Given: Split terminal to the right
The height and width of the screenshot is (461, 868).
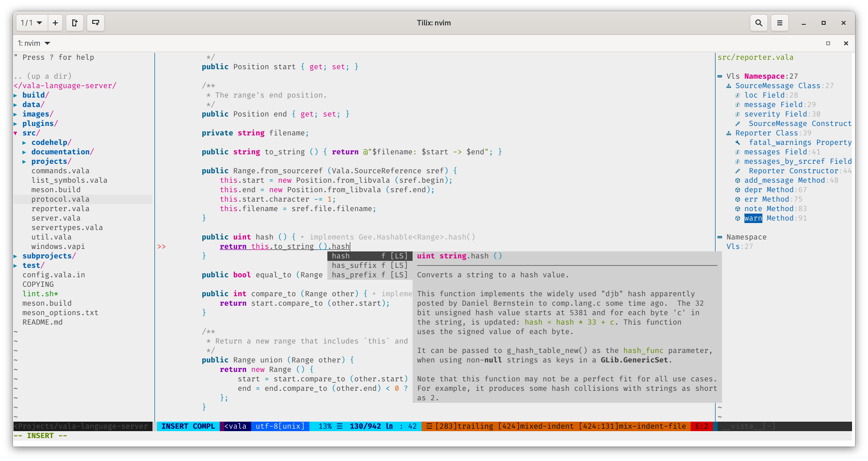Looking at the screenshot, I should tap(75, 23).
